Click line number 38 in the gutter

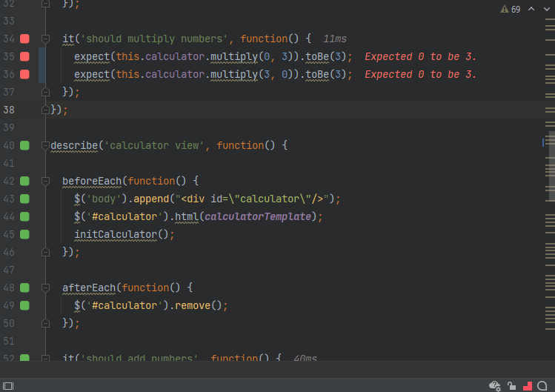pos(9,110)
